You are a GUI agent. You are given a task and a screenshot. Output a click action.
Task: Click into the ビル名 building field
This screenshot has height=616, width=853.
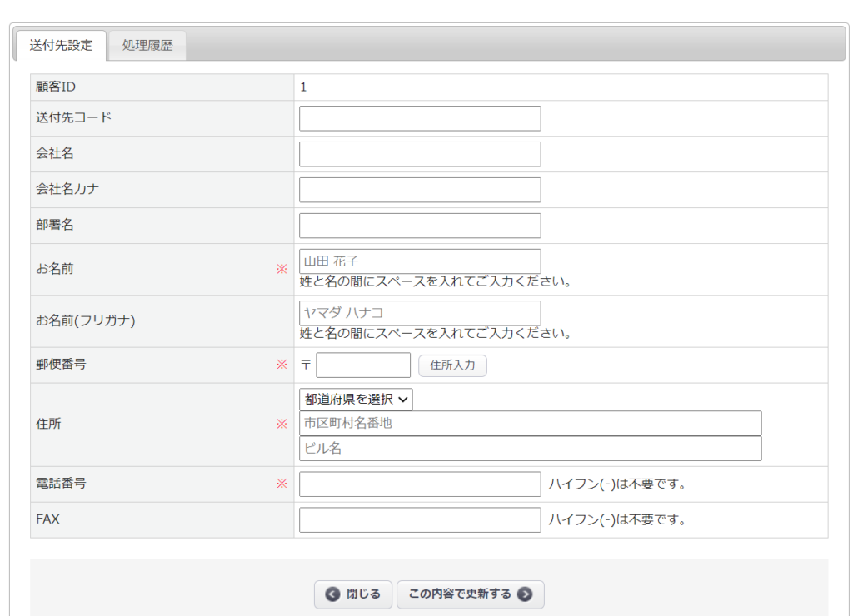point(530,449)
